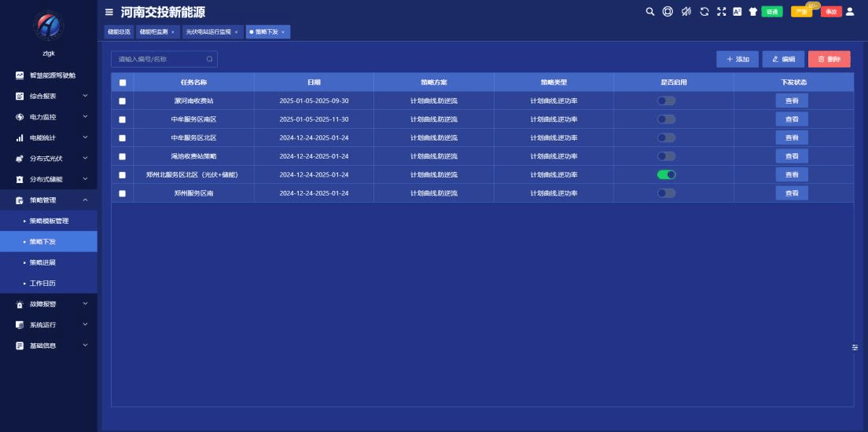Toggle the muted alarm sound icon
The width and height of the screenshot is (868, 432).
pos(686,11)
